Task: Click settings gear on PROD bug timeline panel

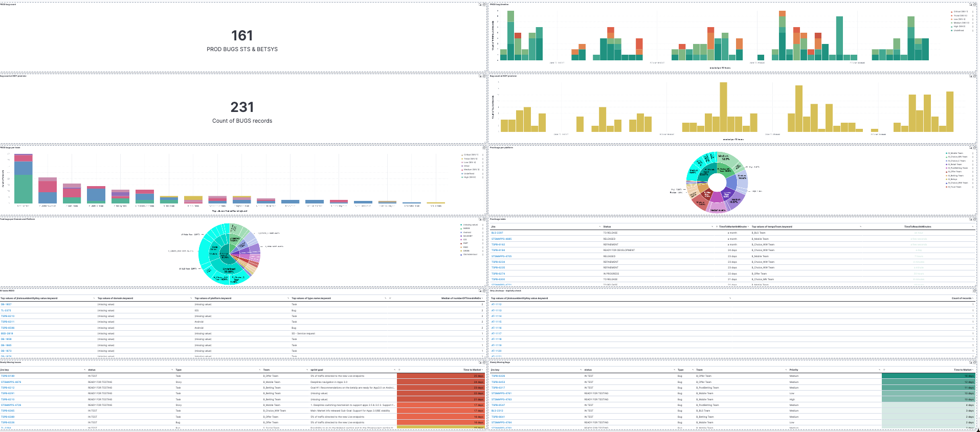Action: [975, 5]
